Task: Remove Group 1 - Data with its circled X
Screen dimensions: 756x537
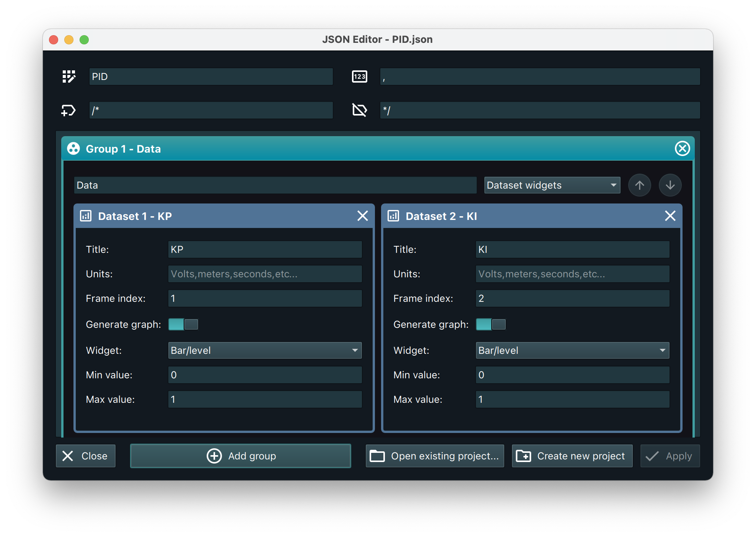Action: click(682, 148)
